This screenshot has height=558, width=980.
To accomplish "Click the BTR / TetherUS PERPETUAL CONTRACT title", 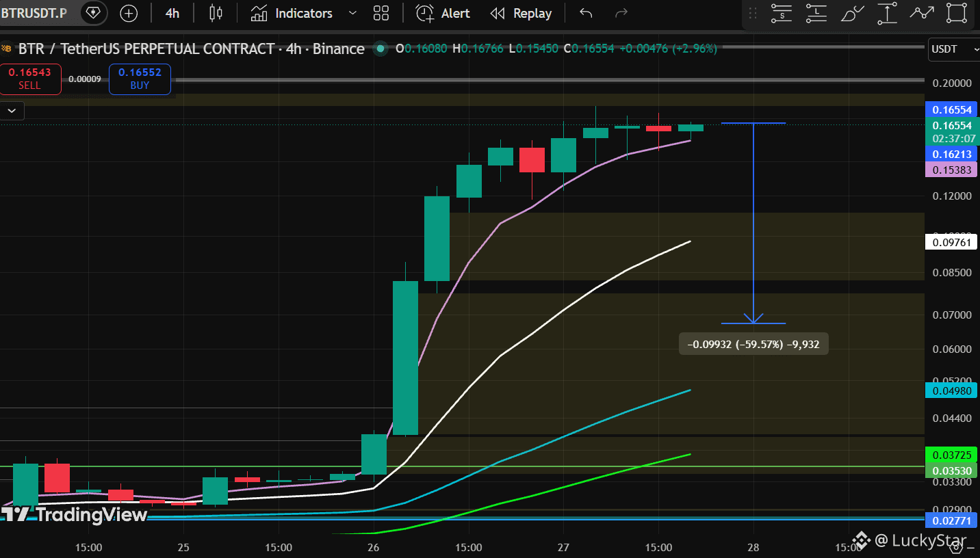I will (x=147, y=49).
